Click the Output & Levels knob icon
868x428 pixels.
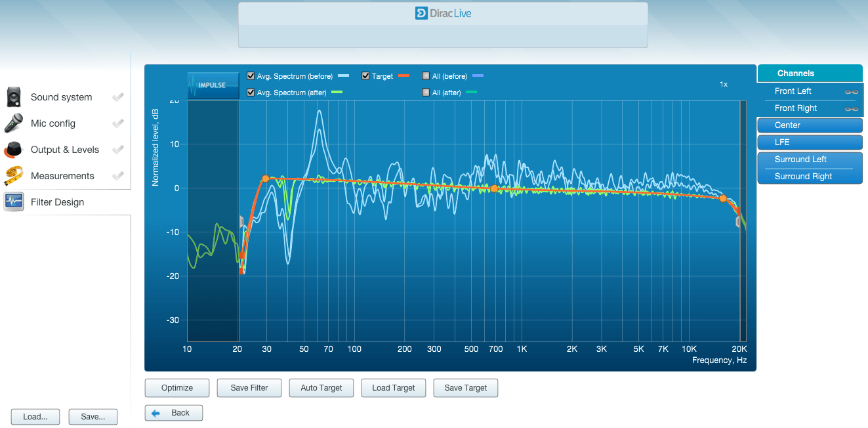tap(14, 150)
